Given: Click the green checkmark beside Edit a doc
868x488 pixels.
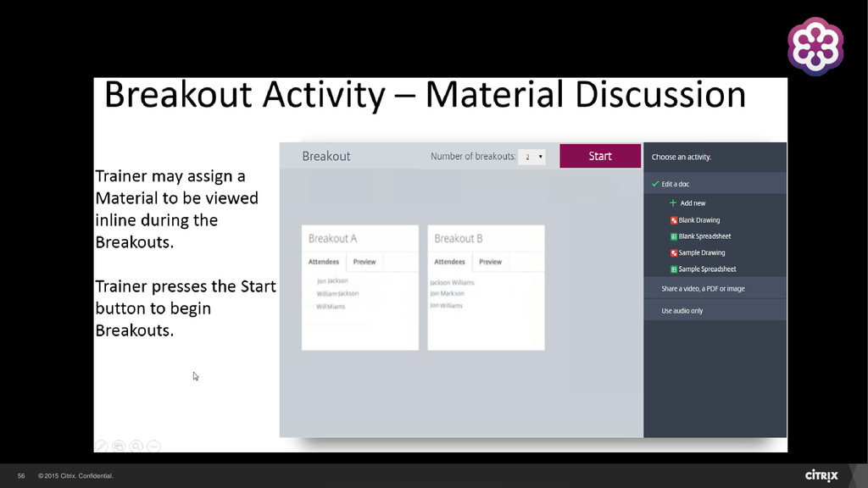Looking at the screenshot, I should (655, 184).
